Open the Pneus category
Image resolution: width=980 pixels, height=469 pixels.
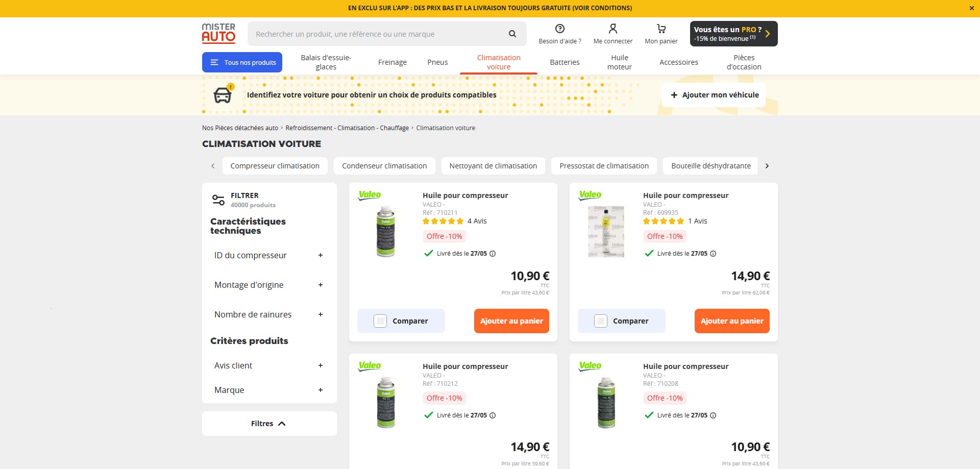[437, 62]
